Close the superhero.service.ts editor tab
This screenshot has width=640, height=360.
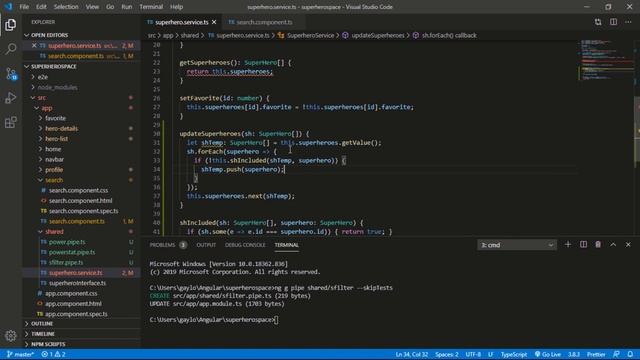point(214,22)
